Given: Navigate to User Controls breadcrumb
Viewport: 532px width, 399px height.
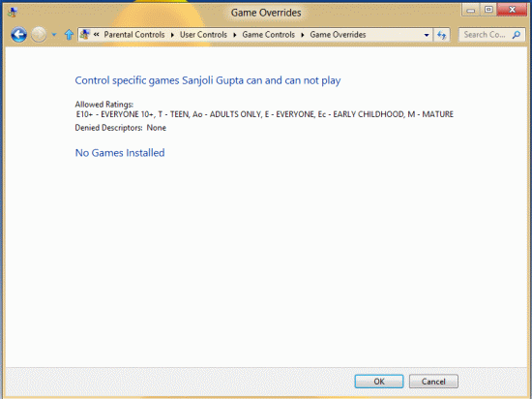Looking at the screenshot, I should point(203,35).
